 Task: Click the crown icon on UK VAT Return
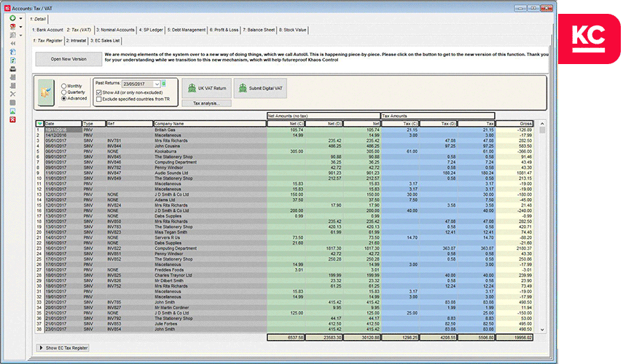click(192, 88)
